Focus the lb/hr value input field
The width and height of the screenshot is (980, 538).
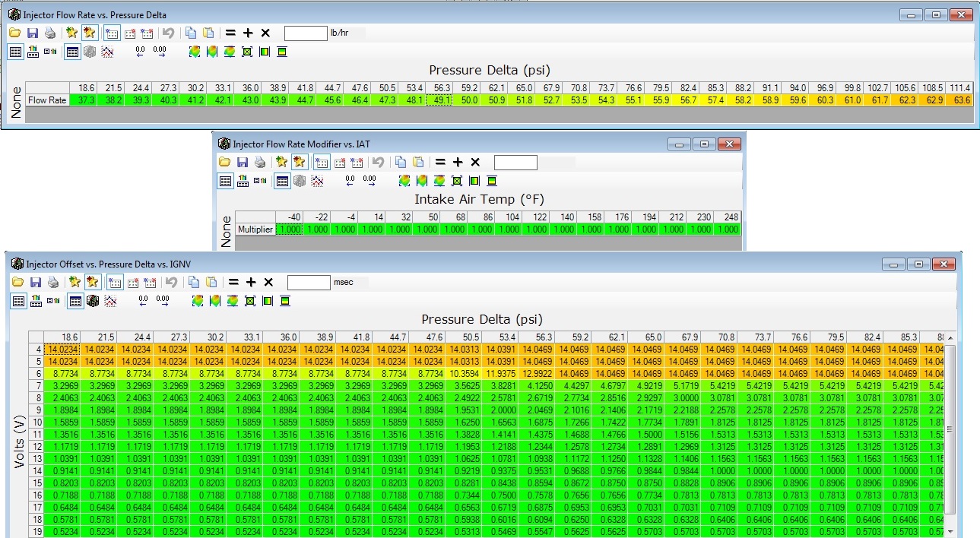click(306, 33)
